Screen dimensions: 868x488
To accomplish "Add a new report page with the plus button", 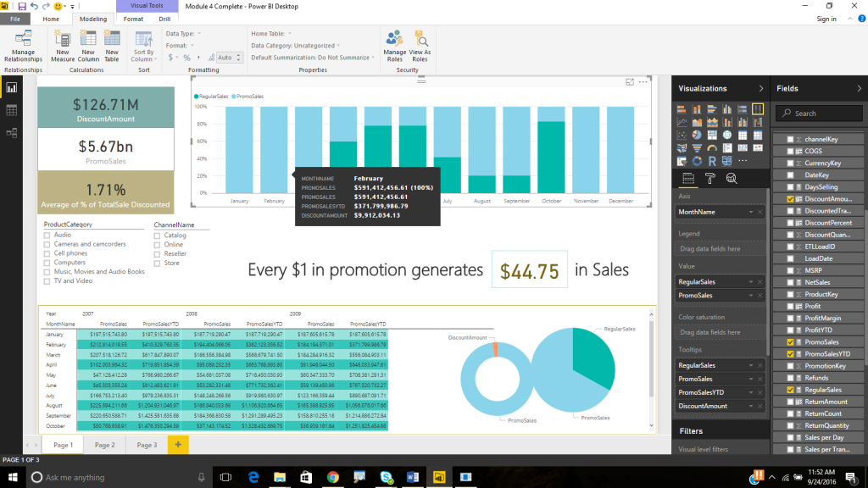I will click(177, 443).
